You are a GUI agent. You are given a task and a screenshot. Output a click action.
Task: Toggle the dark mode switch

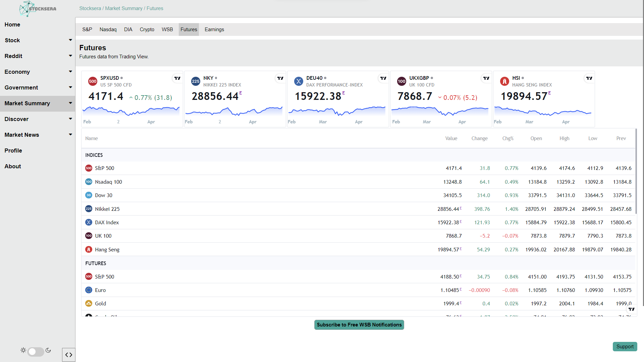36,352
